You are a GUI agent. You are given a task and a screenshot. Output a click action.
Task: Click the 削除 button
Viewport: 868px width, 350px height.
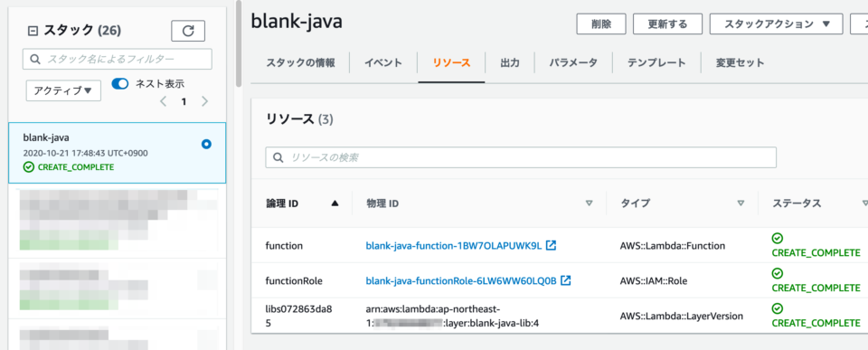[601, 24]
